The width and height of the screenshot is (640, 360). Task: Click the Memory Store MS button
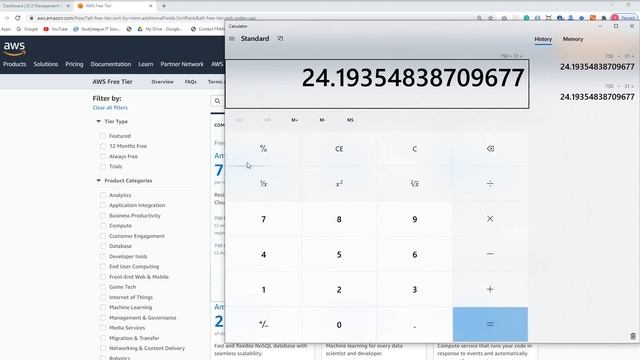point(350,120)
